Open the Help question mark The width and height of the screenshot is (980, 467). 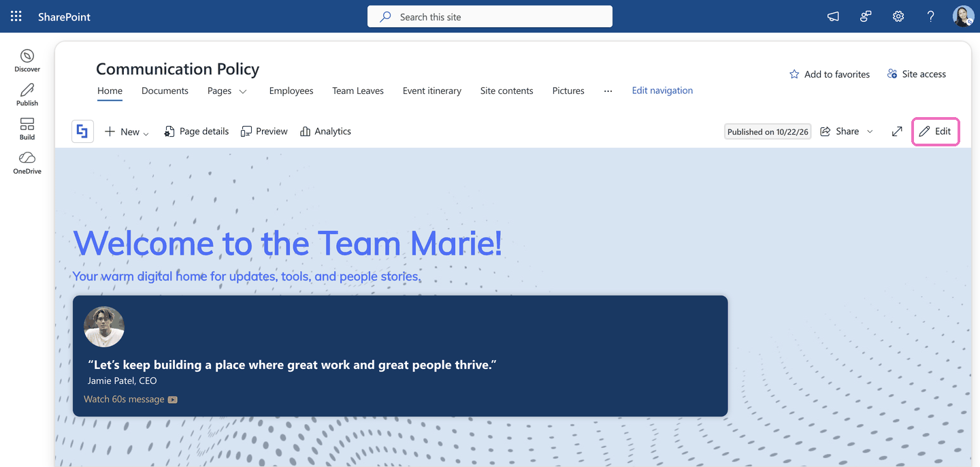tap(931, 16)
